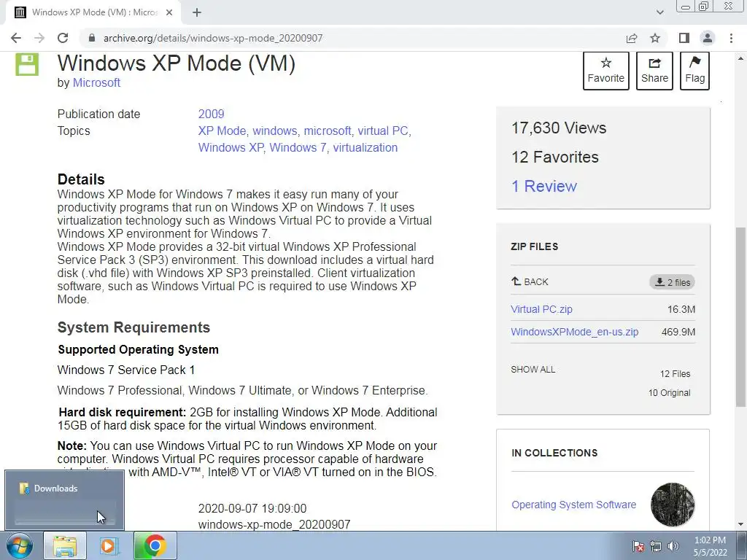Open Action Center flag icon

pos(638,546)
